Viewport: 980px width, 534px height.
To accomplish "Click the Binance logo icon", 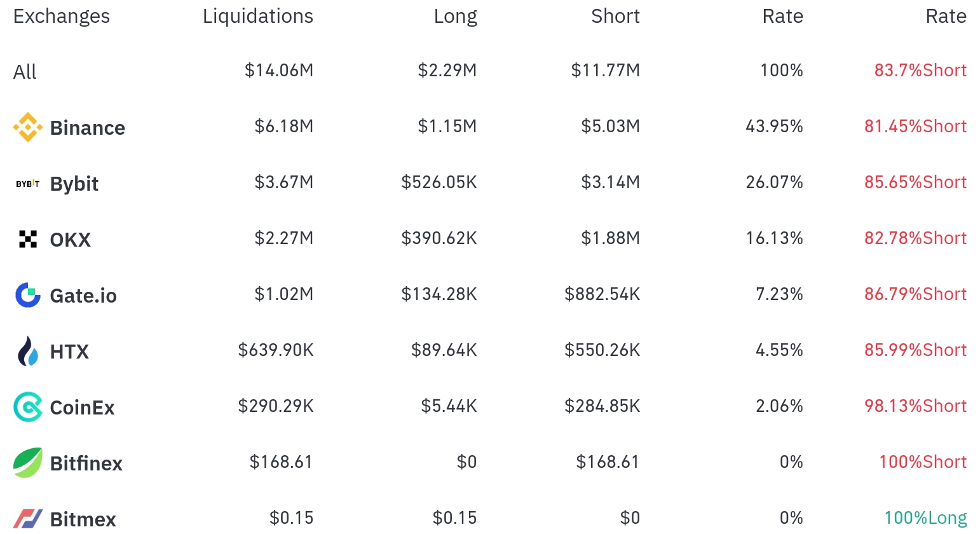I will pos(28,127).
